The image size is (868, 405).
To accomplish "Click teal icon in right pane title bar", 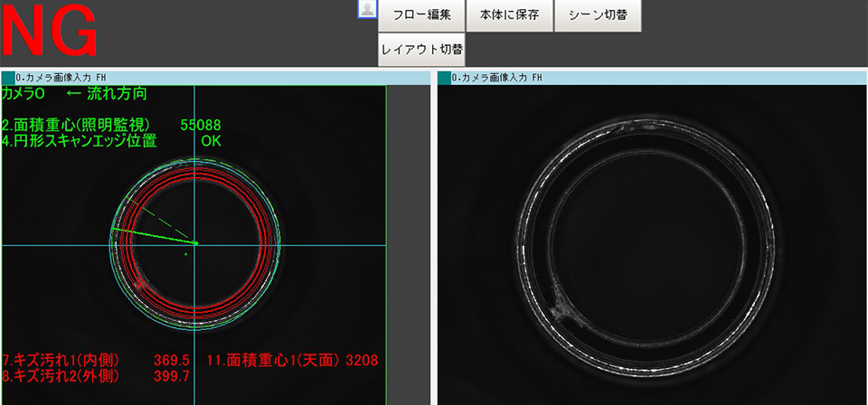I will (x=444, y=78).
